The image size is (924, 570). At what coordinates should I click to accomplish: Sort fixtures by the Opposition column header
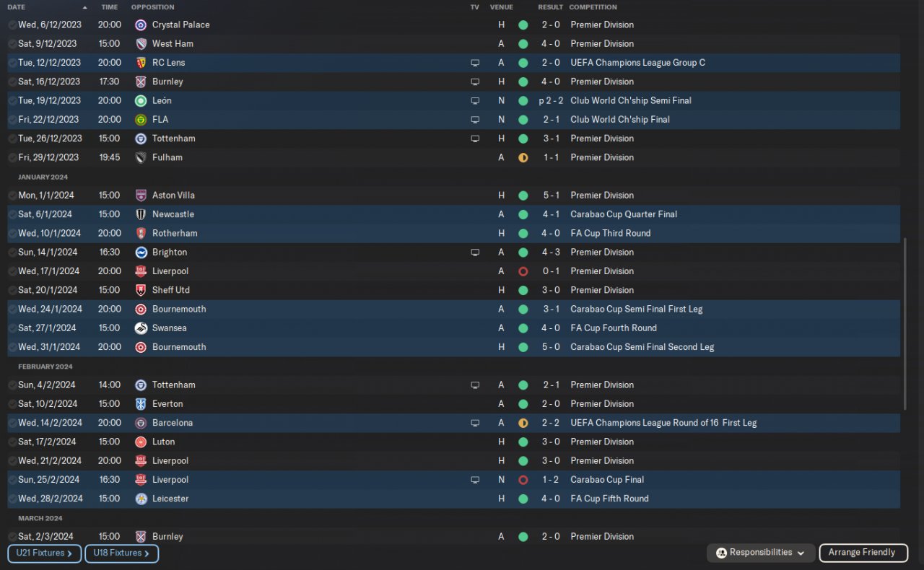pos(152,7)
